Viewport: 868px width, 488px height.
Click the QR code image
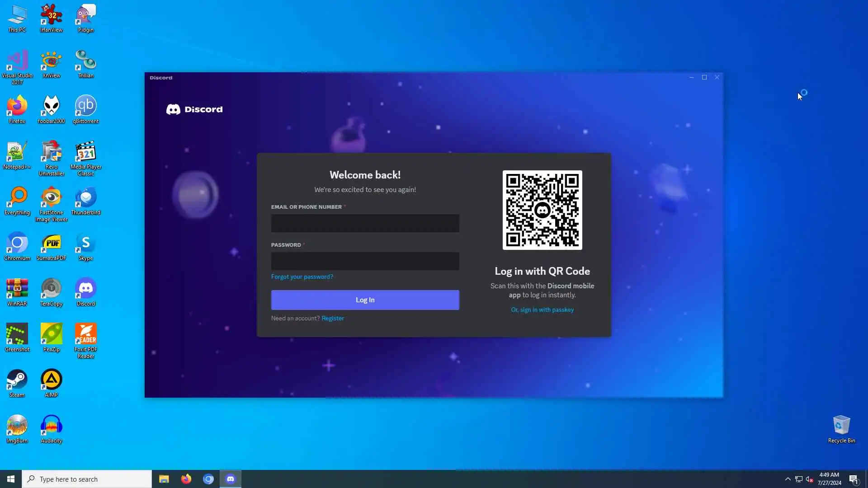[542, 210]
